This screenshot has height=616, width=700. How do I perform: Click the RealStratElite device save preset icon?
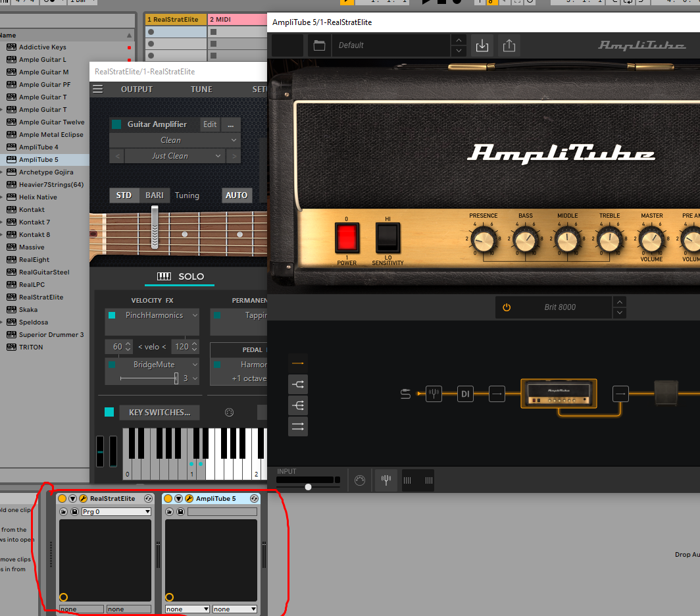tap(74, 511)
